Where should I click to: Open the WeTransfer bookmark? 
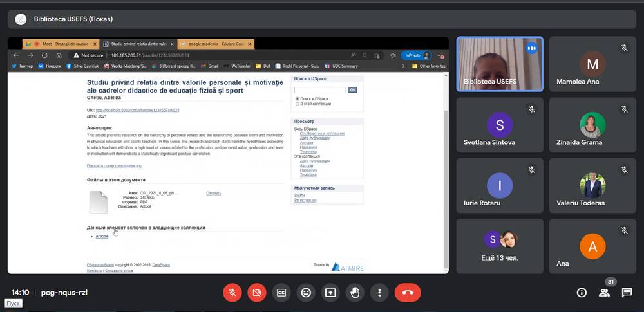pyautogui.click(x=238, y=66)
